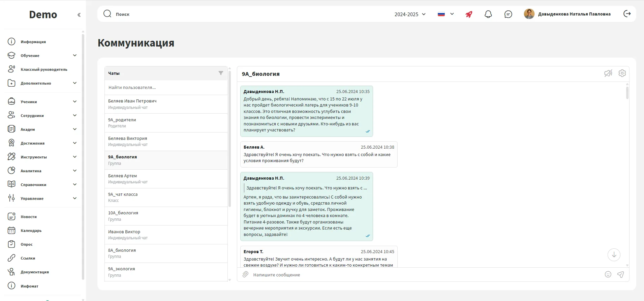Click the attach file paperclip icon
Screen dimensions: 644x301
[x=246, y=275]
